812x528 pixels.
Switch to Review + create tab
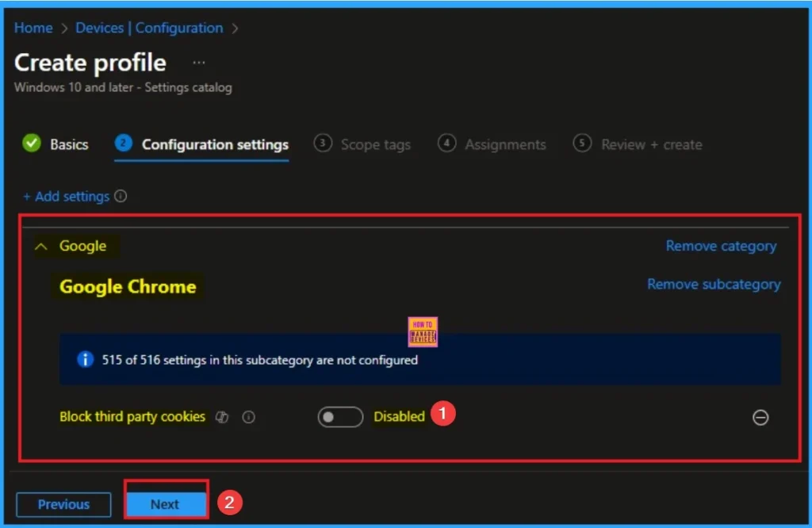click(638, 144)
